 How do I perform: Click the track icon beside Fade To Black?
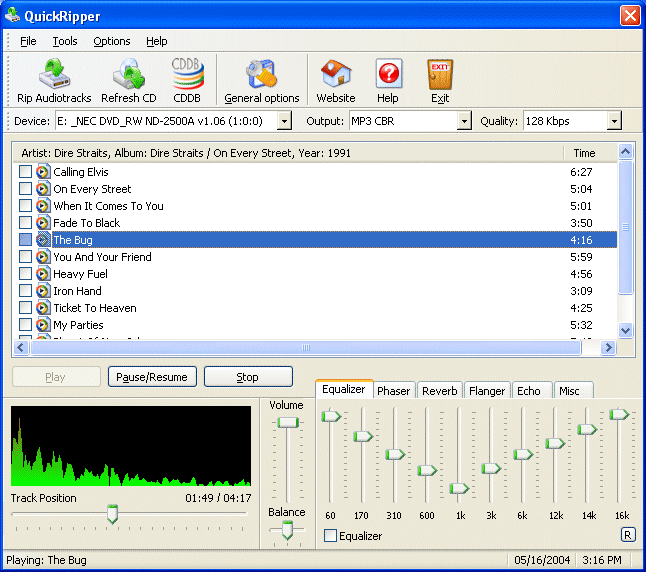[43, 223]
